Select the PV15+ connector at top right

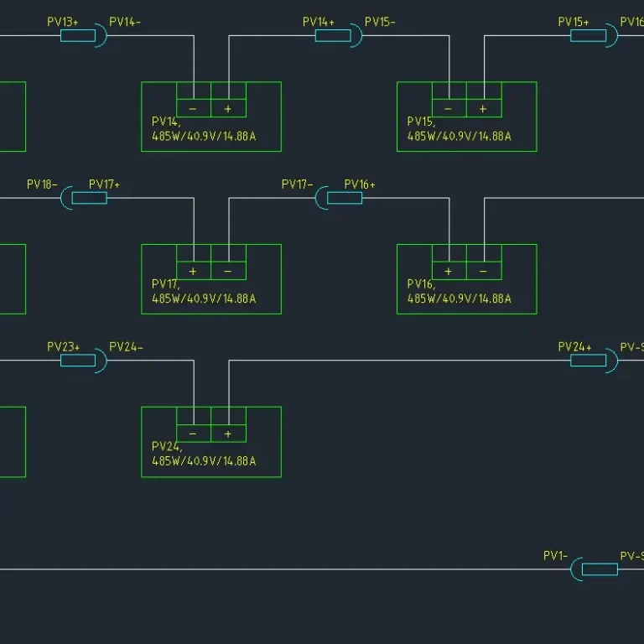(x=588, y=35)
